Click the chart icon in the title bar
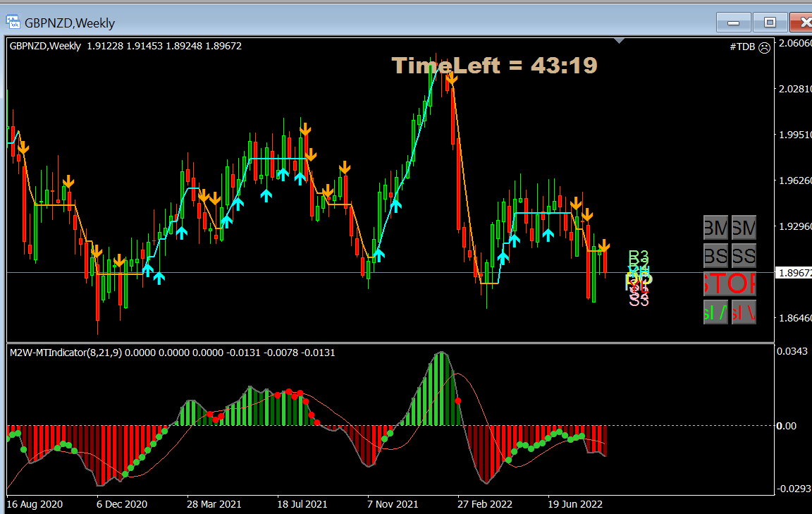Image resolution: width=812 pixels, height=514 pixels. (x=12, y=22)
